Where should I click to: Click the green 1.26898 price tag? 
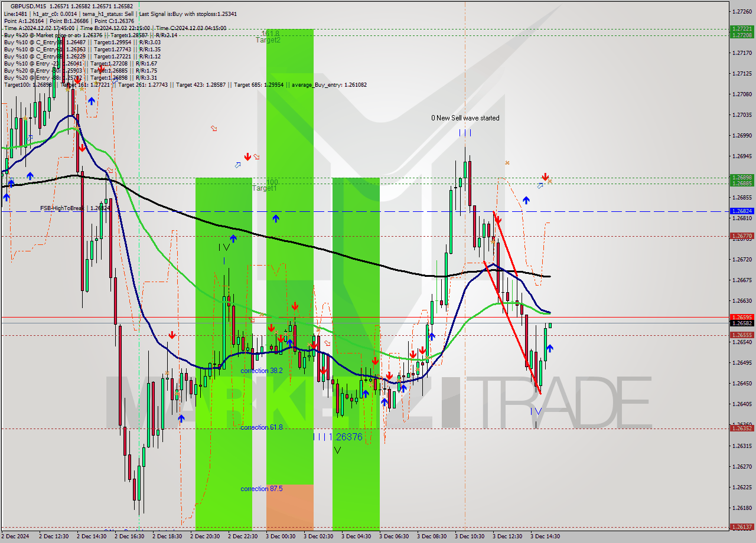tap(742, 177)
